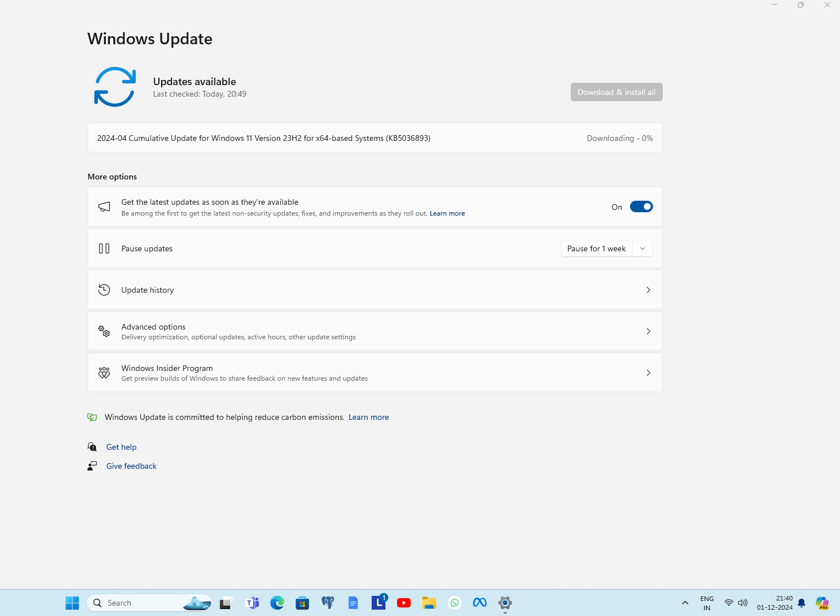This screenshot has height=616, width=840.
Task: Open Task View from the taskbar
Action: pos(226,603)
